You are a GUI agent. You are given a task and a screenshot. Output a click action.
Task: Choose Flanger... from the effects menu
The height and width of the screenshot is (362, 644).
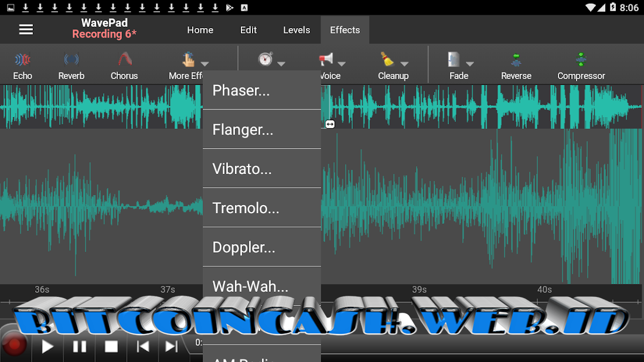pyautogui.click(x=261, y=129)
